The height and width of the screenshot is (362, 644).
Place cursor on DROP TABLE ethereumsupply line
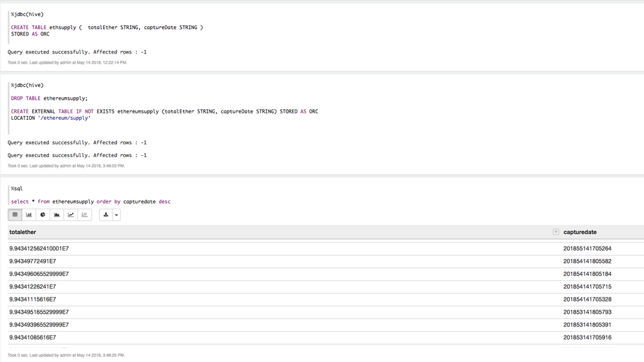[49, 99]
